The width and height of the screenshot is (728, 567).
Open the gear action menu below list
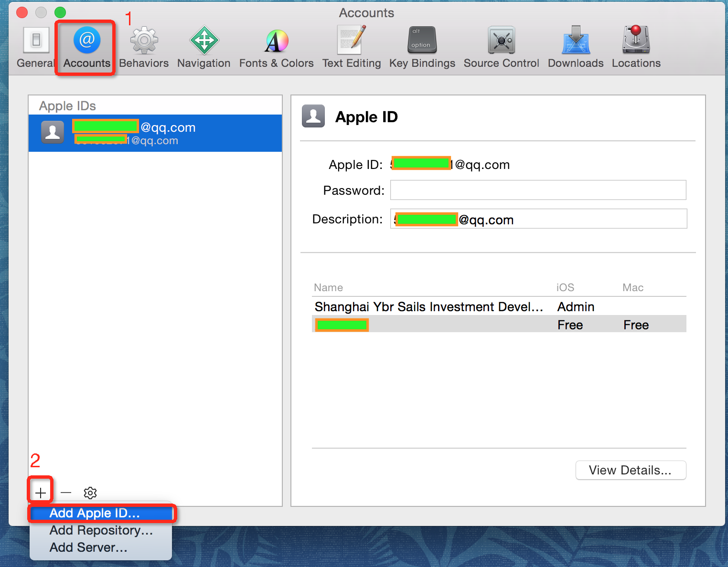90,493
